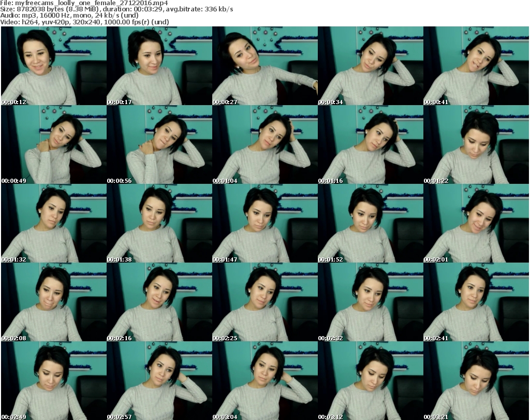Click the 00:03:12 video frame
Image resolution: width=530 pixels, height=420 pixels.
click(371, 381)
